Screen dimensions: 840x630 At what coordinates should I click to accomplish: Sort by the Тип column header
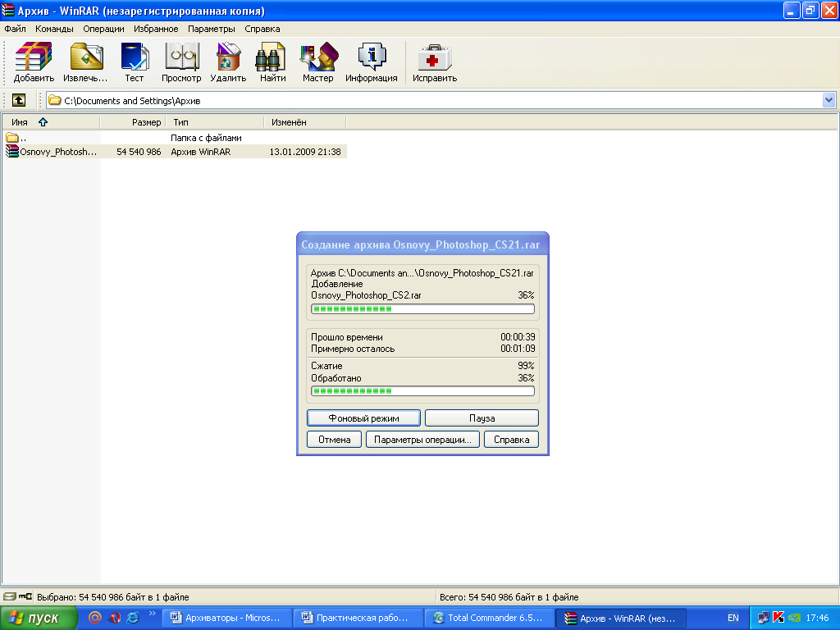point(215,122)
